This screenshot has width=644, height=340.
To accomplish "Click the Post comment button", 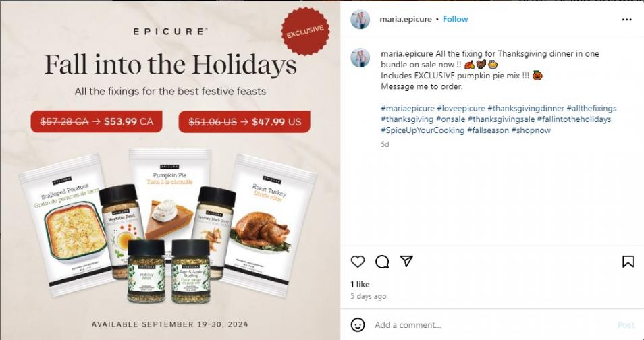I will point(626,324).
